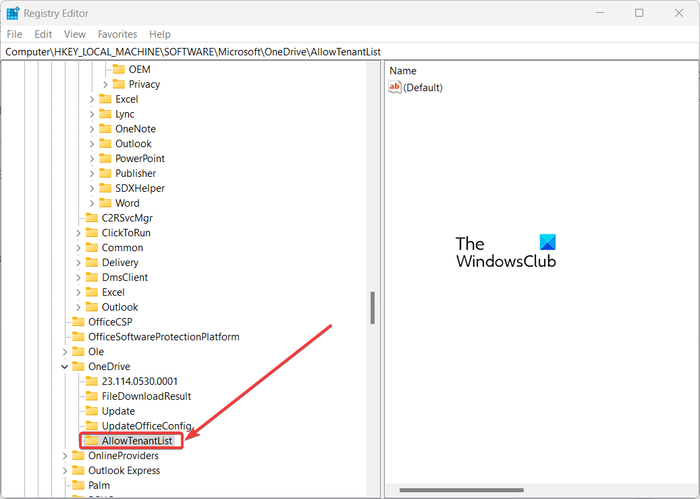The width and height of the screenshot is (700, 499).
Task: Select the Word folder icon
Action: tap(105, 203)
